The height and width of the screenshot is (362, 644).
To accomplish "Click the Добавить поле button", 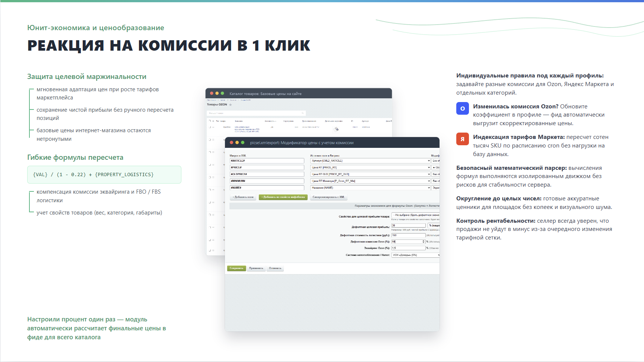I will 243,197.
